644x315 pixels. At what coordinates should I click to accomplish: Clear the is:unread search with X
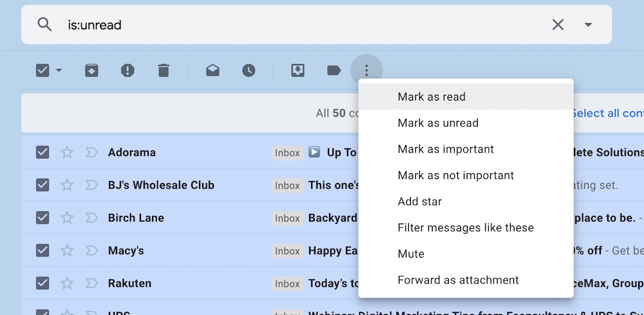[558, 24]
